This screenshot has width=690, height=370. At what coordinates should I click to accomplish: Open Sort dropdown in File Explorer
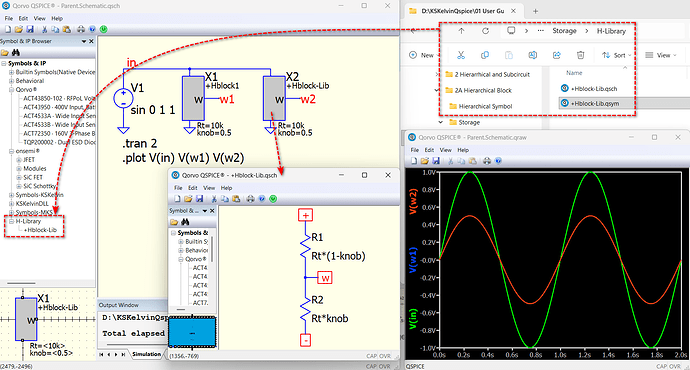pos(617,55)
